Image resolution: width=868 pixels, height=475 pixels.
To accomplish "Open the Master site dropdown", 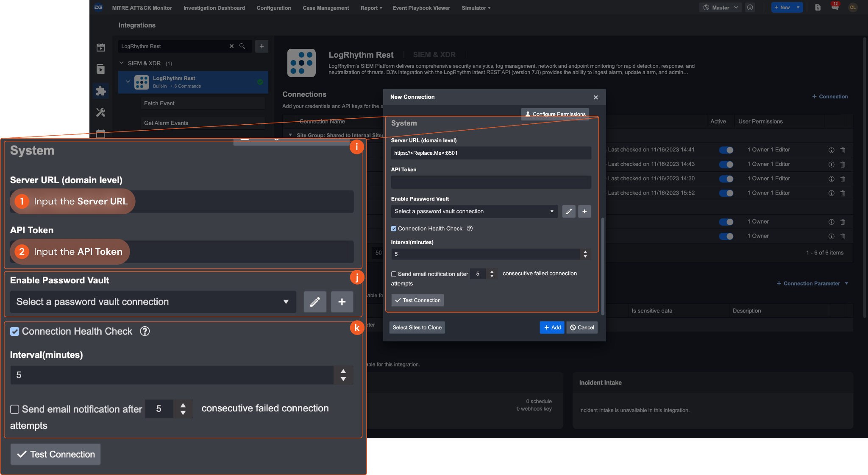I will pos(721,8).
